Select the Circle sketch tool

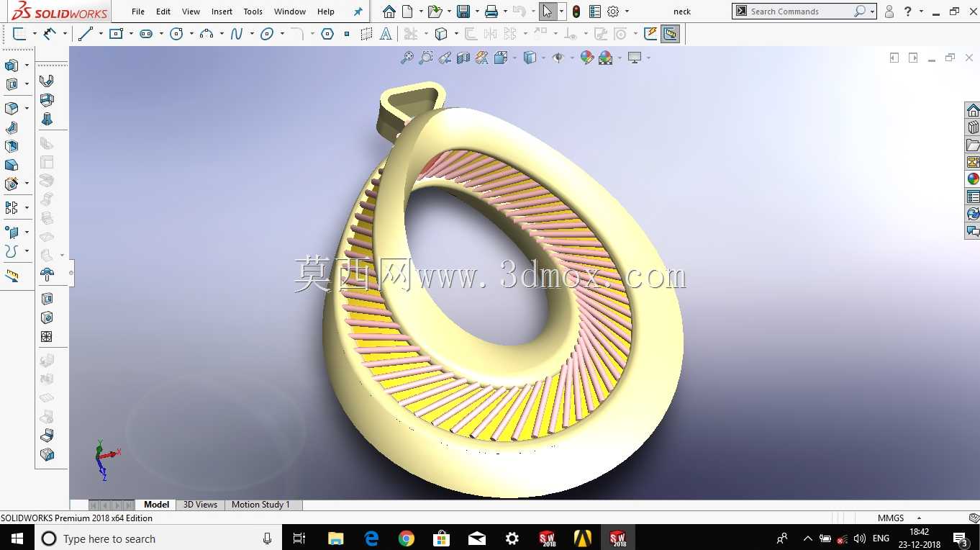pyautogui.click(x=176, y=34)
